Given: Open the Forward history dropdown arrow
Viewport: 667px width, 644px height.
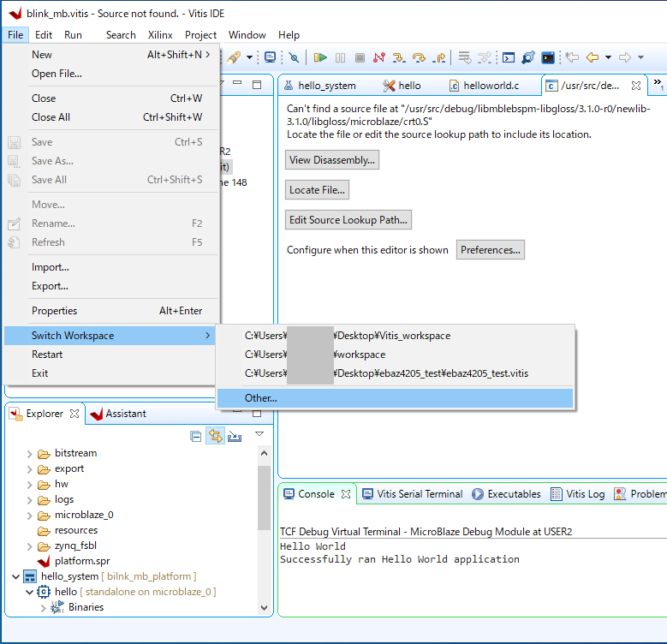Looking at the screenshot, I should click(640, 57).
